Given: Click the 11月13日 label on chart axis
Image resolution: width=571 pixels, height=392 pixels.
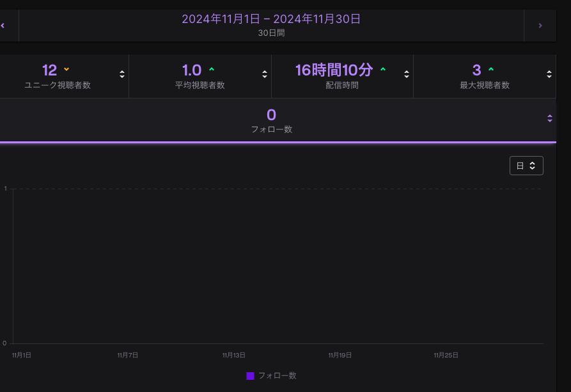Looking at the screenshot, I should point(234,355).
